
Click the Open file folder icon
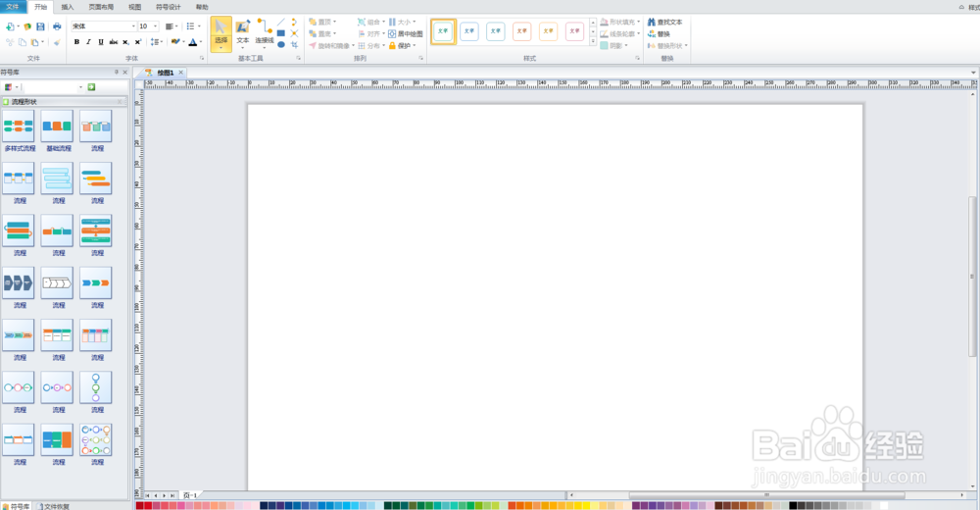coord(27,26)
